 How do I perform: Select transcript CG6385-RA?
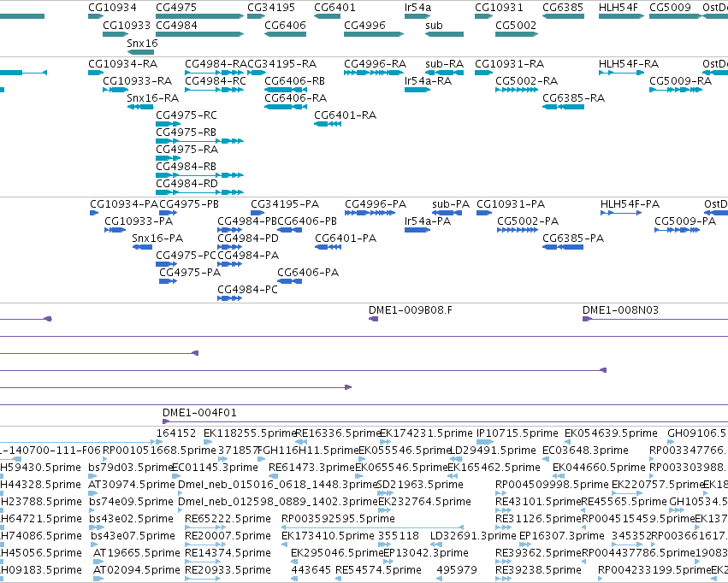(x=573, y=98)
